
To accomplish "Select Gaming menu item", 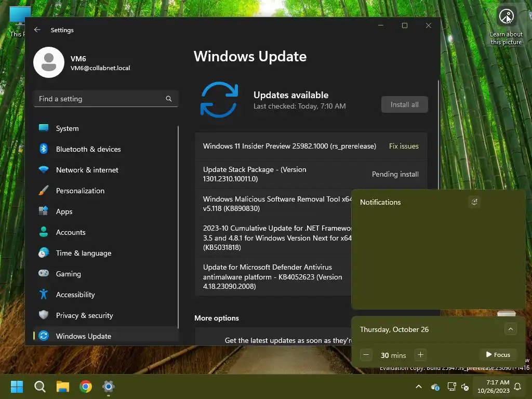I will (106, 274).
